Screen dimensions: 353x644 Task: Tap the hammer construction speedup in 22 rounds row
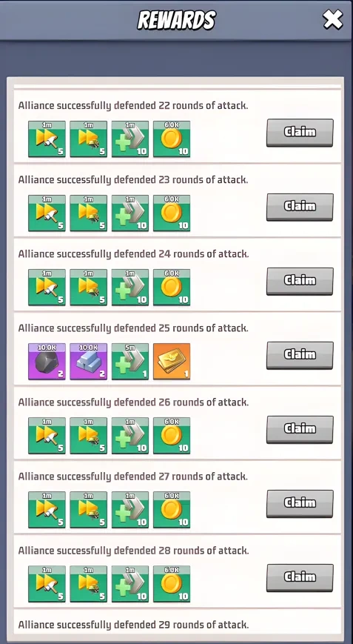tap(47, 139)
